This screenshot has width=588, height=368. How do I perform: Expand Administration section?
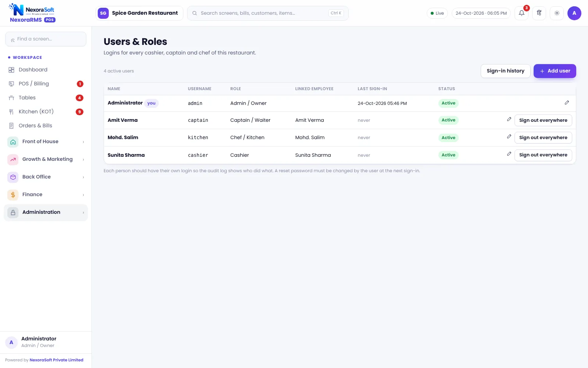coord(46,212)
